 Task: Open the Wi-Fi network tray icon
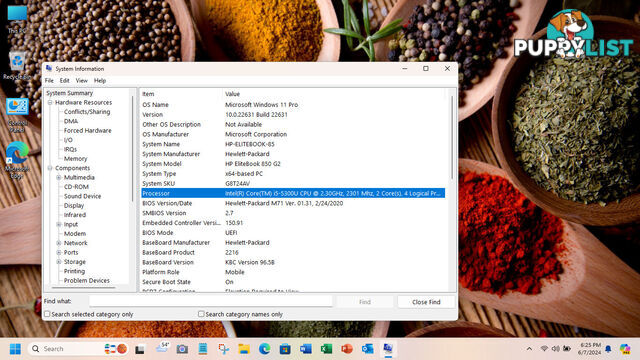coord(544,349)
